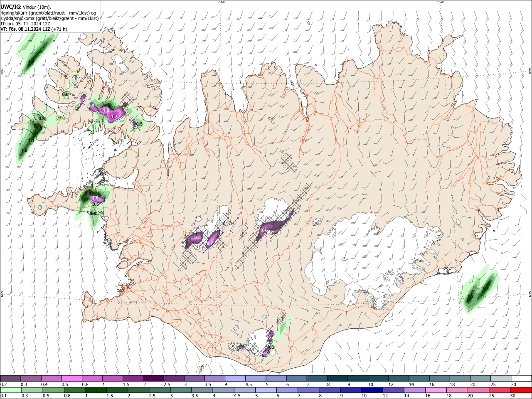
Task: Pick the pale grey top-row swatch at 25
Action: coord(501,379)
